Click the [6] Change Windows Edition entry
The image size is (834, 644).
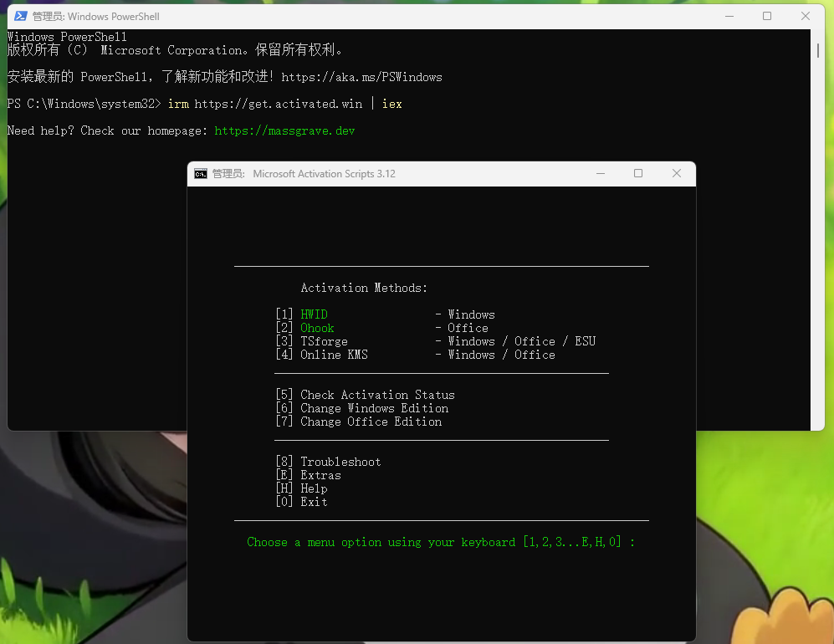tap(361, 408)
